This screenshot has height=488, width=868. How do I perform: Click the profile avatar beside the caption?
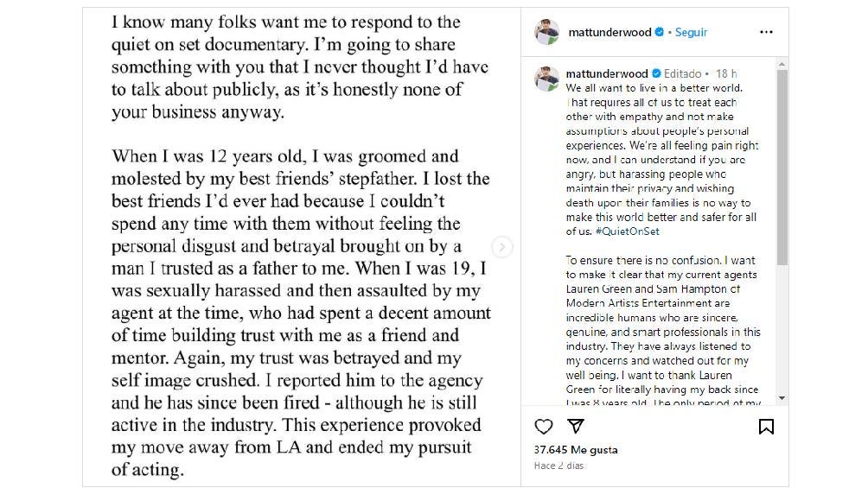tap(546, 79)
